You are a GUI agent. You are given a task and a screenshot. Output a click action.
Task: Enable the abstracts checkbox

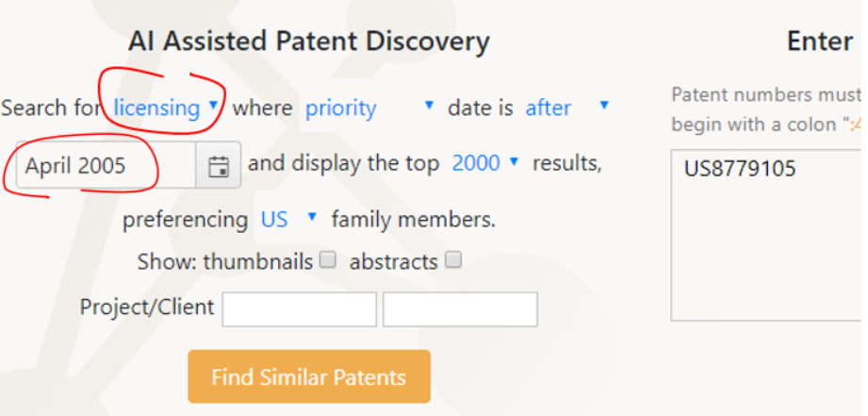coord(454,259)
